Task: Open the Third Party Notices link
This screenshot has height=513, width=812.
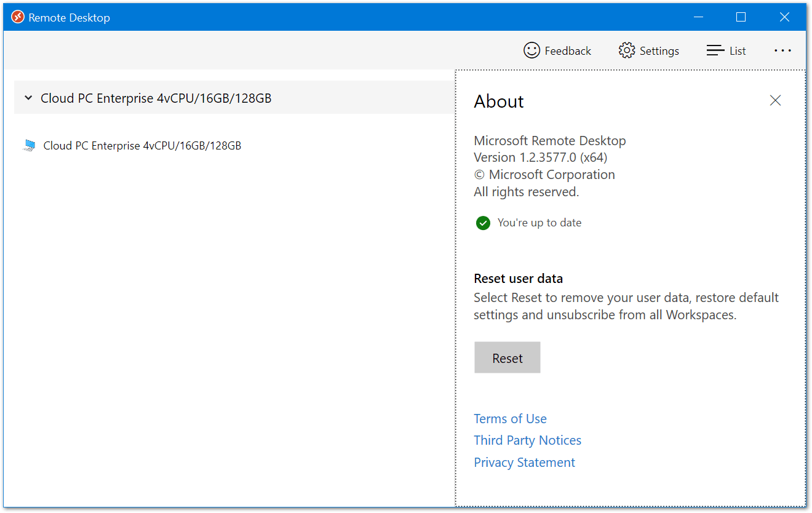Action: pyautogui.click(x=527, y=440)
